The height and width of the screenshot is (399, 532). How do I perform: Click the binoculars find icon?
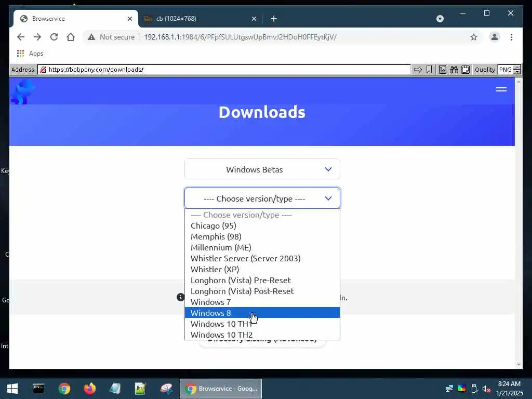454,70
